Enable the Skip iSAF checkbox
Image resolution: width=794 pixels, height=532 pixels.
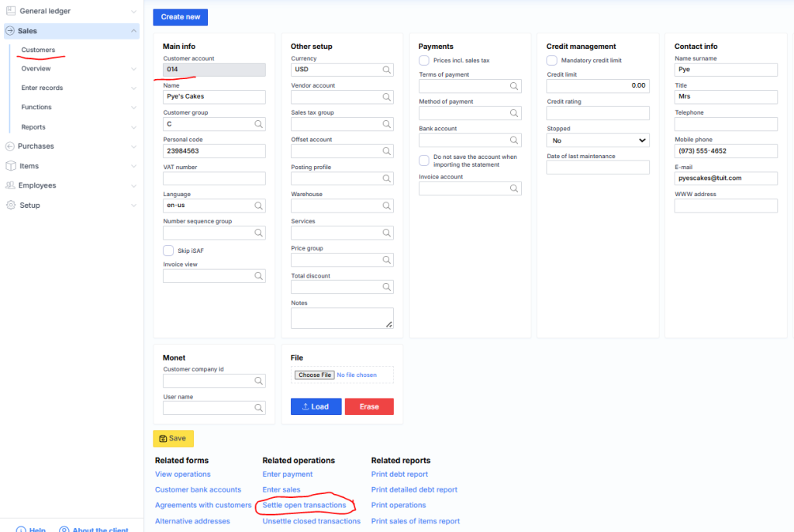pos(168,250)
